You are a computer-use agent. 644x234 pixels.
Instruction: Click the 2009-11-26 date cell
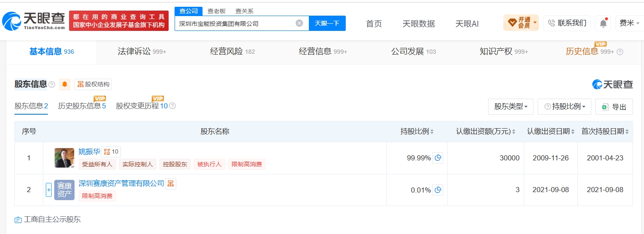pos(550,158)
